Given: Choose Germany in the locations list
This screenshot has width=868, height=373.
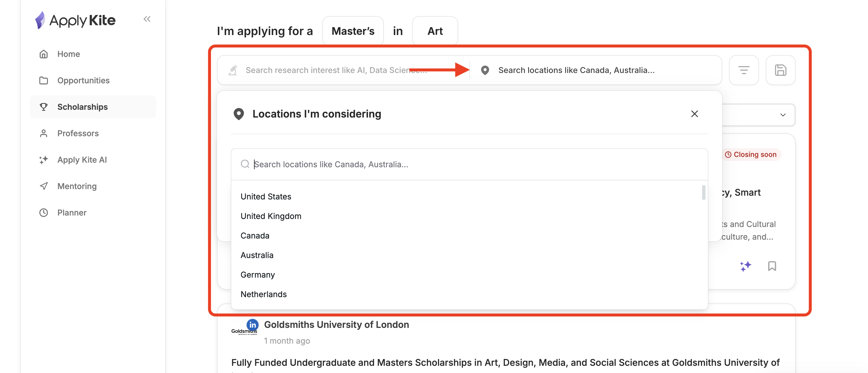Looking at the screenshot, I should tap(257, 274).
